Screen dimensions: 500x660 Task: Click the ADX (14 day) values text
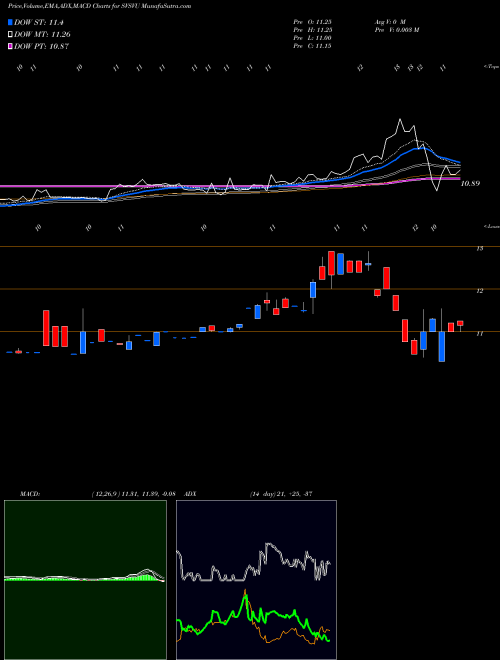[281, 494]
